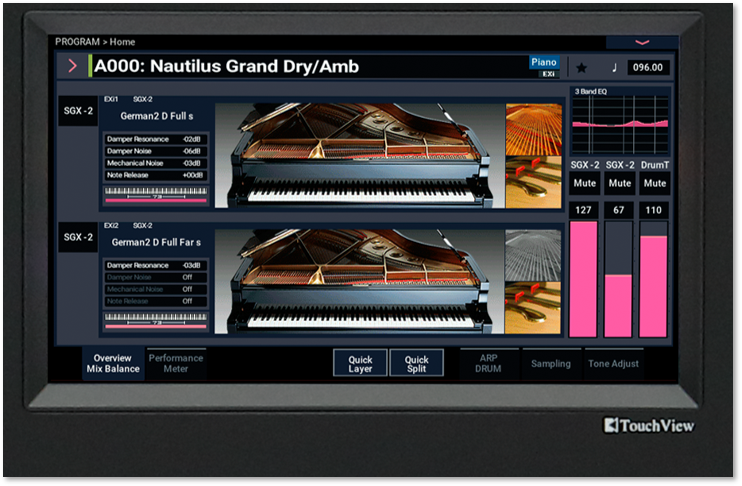Tap the tempo note icon

point(614,68)
